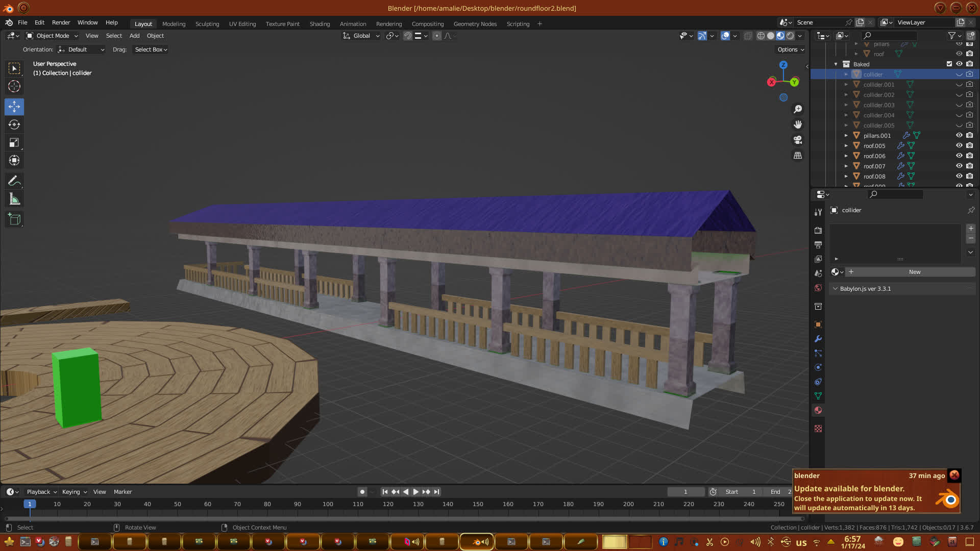Viewport: 980px width, 551px height.
Task: Open the Object Mode dropdown
Action: pyautogui.click(x=52, y=36)
